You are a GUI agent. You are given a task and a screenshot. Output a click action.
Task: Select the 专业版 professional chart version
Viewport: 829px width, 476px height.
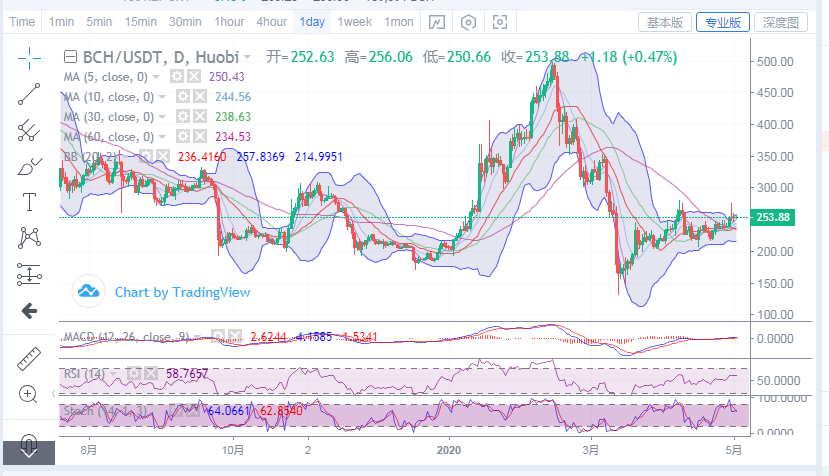click(x=723, y=23)
